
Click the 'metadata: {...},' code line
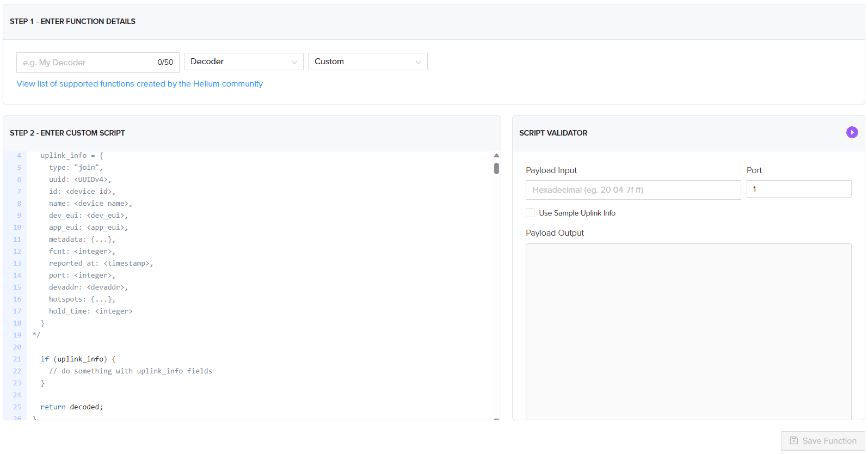[82, 239]
